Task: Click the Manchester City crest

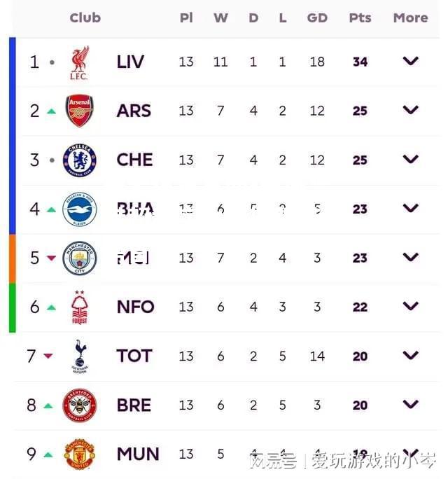Action: (x=79, y=258)
